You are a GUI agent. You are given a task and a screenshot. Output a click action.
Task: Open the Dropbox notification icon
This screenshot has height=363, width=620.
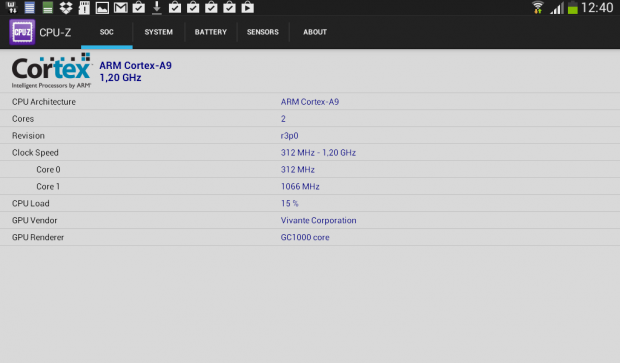tap(66, 8)
